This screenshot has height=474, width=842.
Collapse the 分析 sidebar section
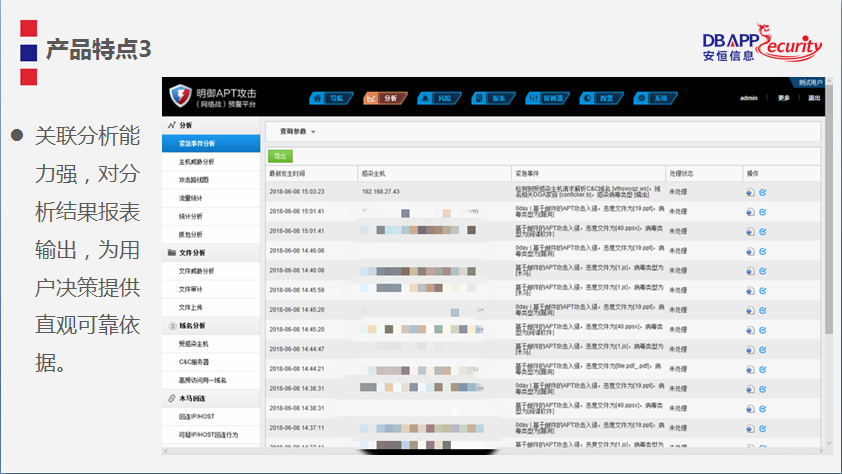coord(211,125)
